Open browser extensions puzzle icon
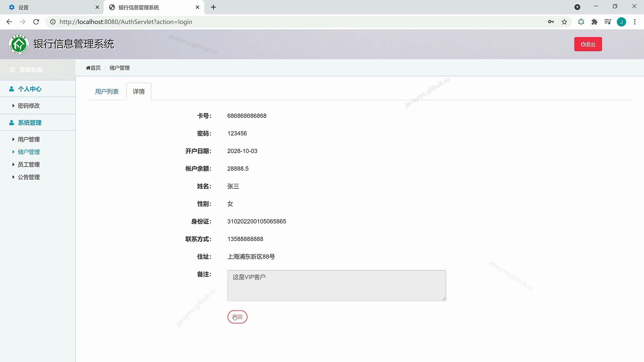This screenshot has height=362, width=644. [x=594, y=22]
